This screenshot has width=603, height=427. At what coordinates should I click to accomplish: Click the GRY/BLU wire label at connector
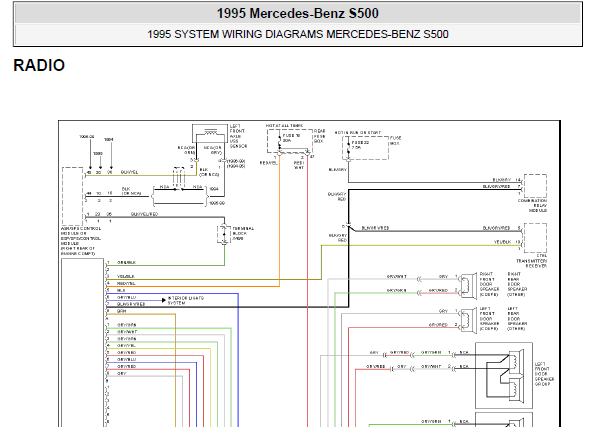coord(127,297)
